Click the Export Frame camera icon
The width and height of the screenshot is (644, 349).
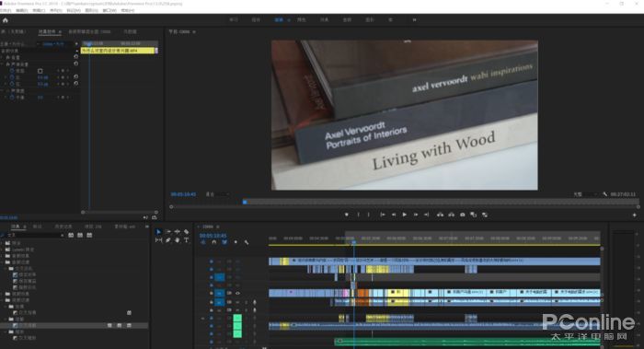tap(463, 215)
